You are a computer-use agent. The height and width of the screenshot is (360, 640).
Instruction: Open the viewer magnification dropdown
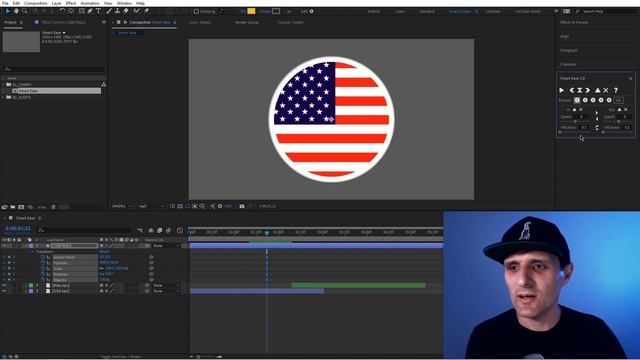pos(122,207)
